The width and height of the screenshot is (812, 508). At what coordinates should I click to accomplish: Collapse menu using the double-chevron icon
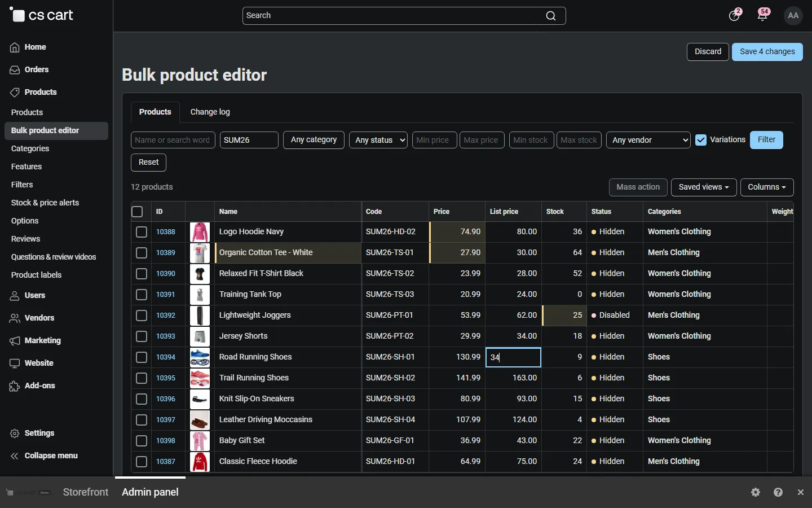click(15, 456)
